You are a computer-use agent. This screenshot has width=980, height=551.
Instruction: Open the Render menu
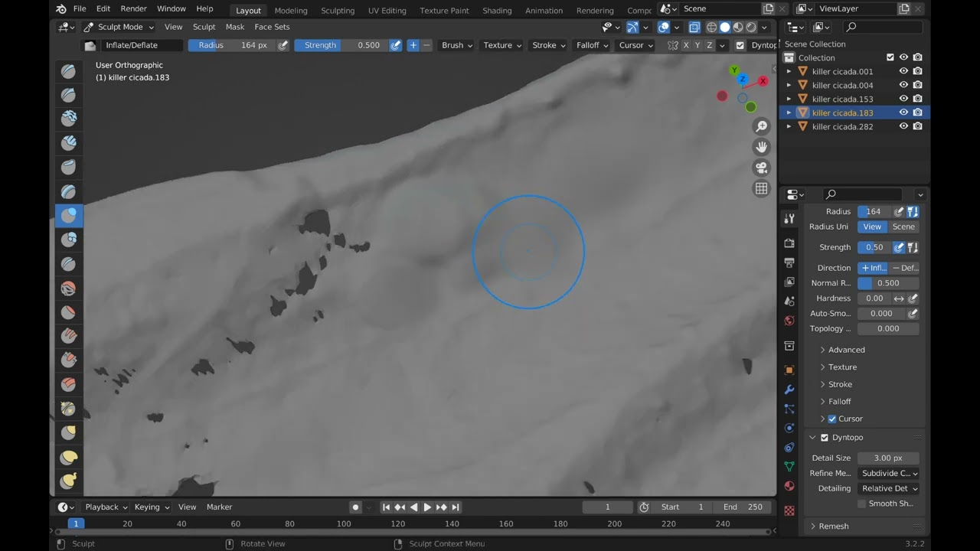(133, 8)
